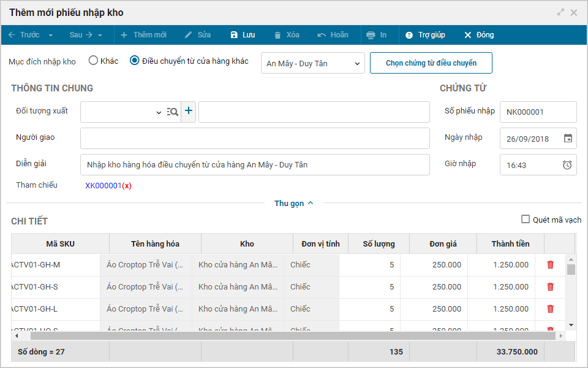Close the Thêm mới phiếu nhập kho dialog
The height and width of the screenshot is (368, 588).
coord(574,12)
